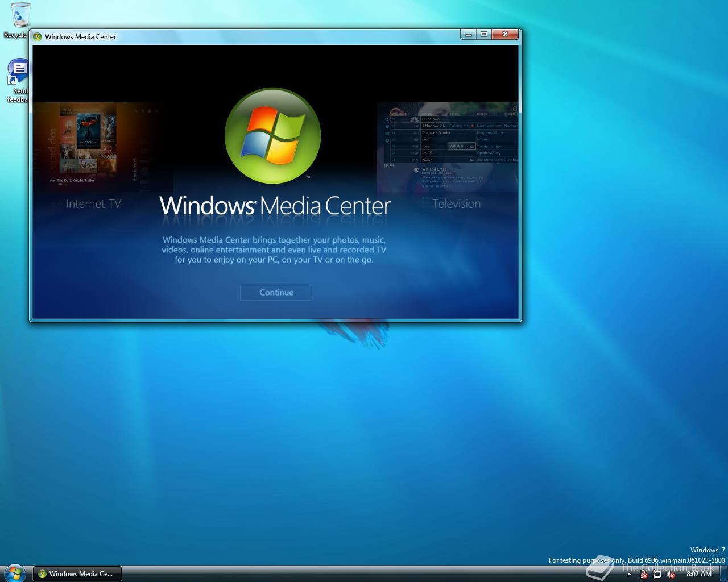Screen dimensions: 728x582
Task: Close the Windows Media Center window
Action: pyautogui.click(x=505, y=35)
